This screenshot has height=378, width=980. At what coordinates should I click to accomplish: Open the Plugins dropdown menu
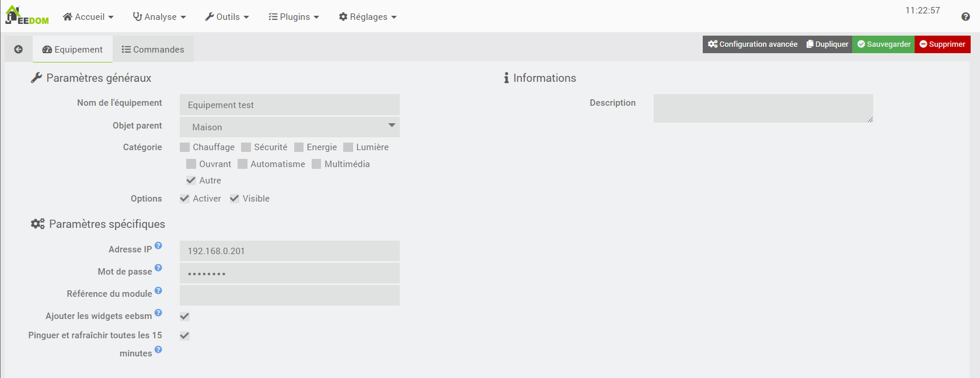pos(294,17)
